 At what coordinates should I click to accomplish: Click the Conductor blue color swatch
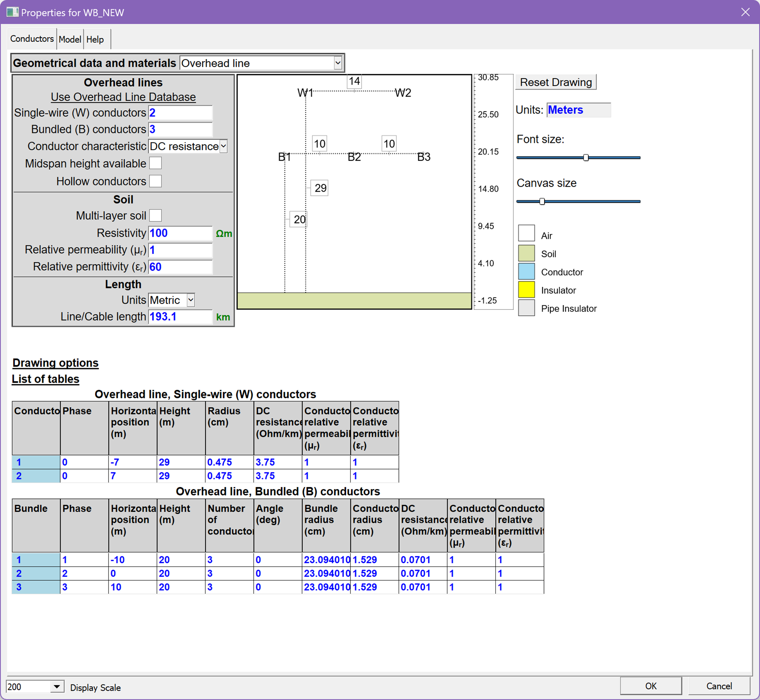pyautogui.click(x=526, y=272)
